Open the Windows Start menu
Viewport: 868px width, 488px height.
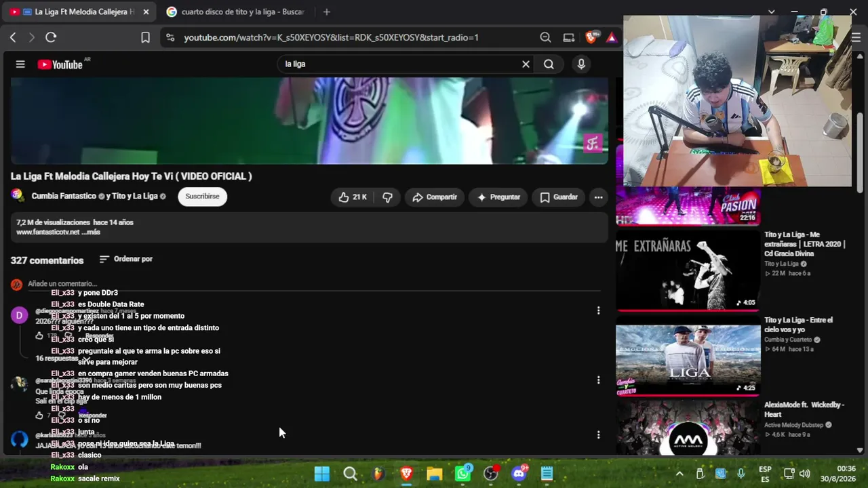[322, 474]
